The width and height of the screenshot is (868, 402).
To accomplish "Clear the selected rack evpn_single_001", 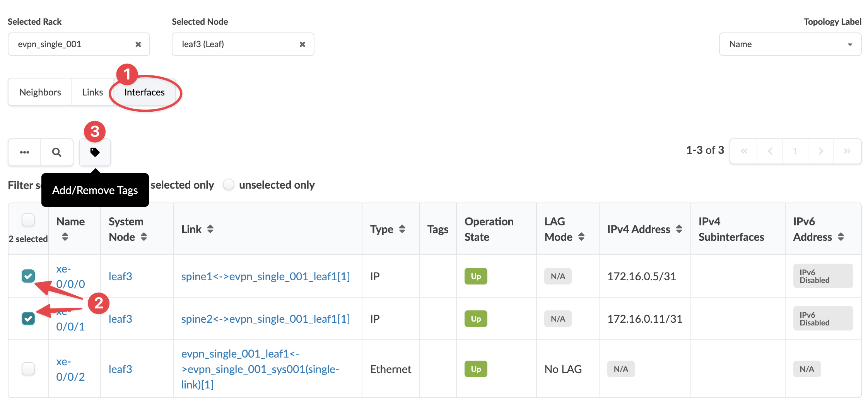I will click(138, 44).
